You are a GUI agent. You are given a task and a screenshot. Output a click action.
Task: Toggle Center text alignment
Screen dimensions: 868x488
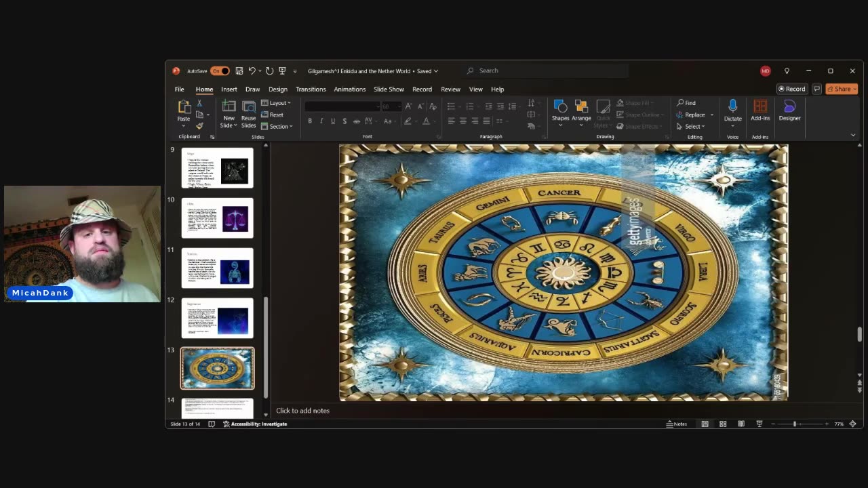point(463,121)
